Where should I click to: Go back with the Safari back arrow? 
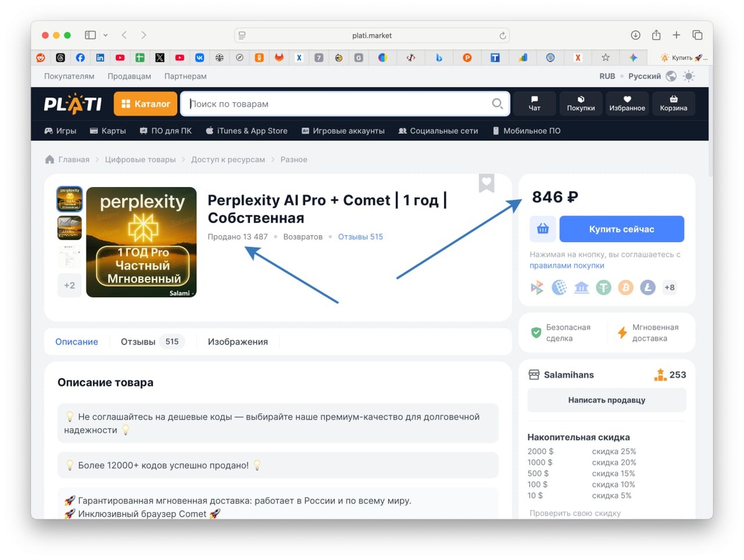pyautogui.click(x=124, y=35)
